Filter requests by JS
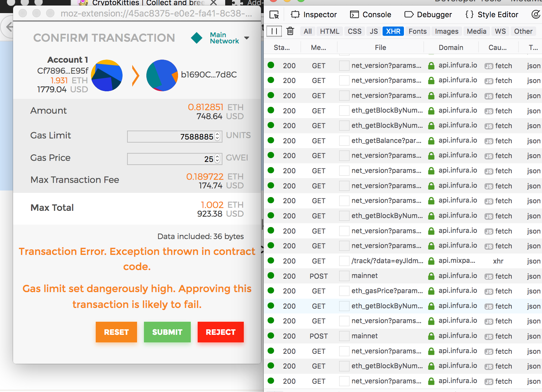This screenshot has width=542, height=392. point(374,31)
